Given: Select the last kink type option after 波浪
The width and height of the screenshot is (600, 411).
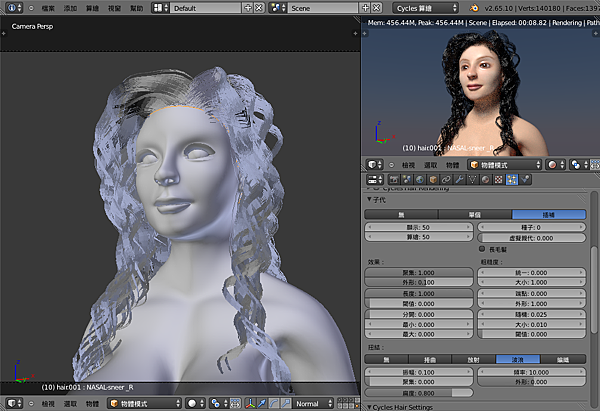Looking at the screenshot, I should coord(563,359).
